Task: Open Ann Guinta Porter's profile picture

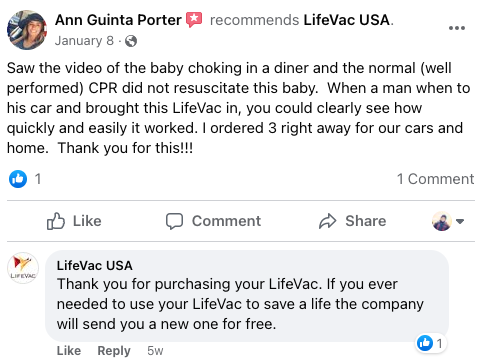Action: pos(27,30)
